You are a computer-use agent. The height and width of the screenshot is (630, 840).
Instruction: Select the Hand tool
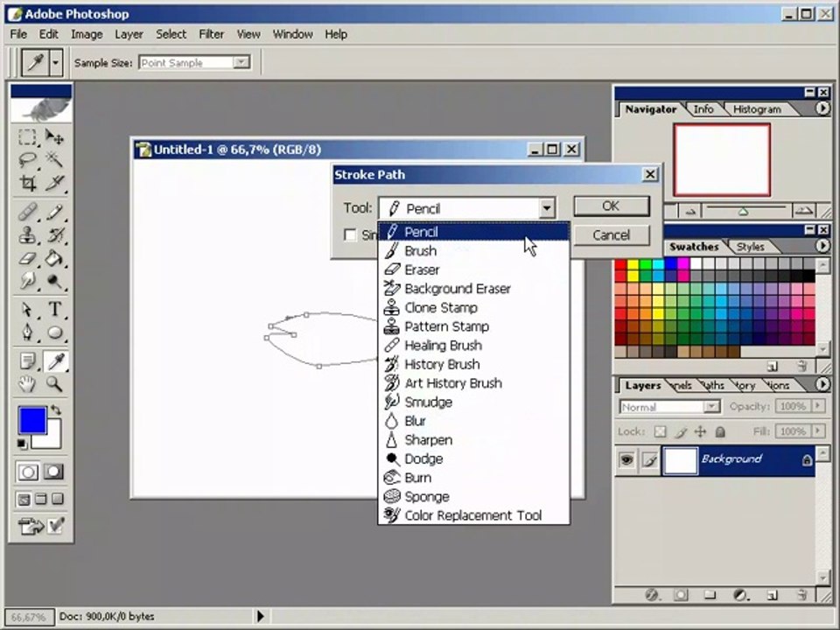point(27,383)
